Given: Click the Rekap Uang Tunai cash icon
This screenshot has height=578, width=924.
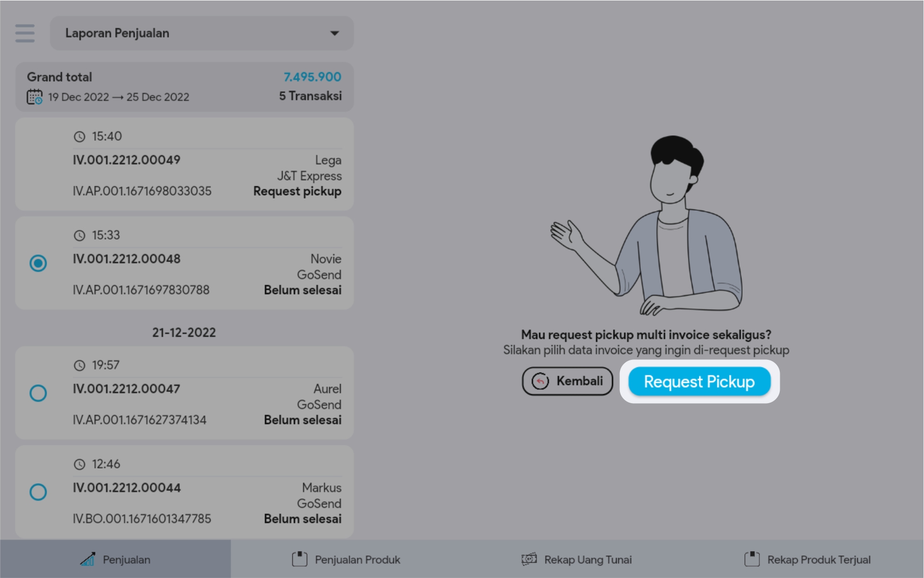Looking at the screenshot, I should click(529, 559).
